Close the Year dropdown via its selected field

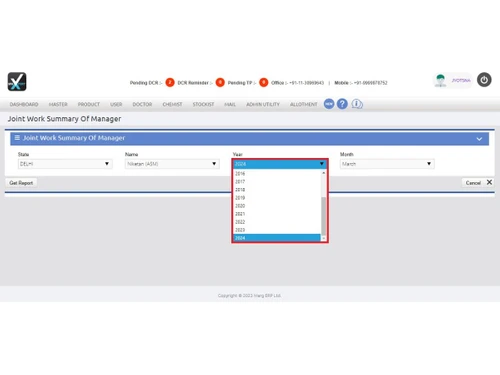pos(280,164)
